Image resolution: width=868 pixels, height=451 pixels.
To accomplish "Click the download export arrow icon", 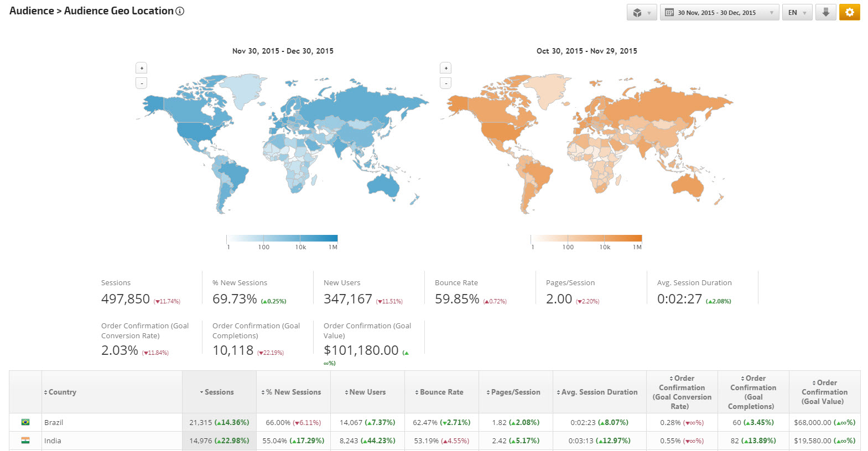I will [825, 12].
